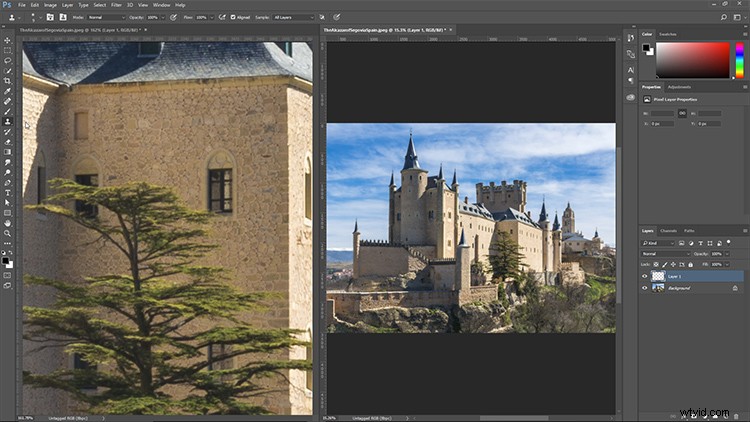Viewport: 750px width, 422px height.
Task: Select the History Brush tool
Action: pos(7,132)
